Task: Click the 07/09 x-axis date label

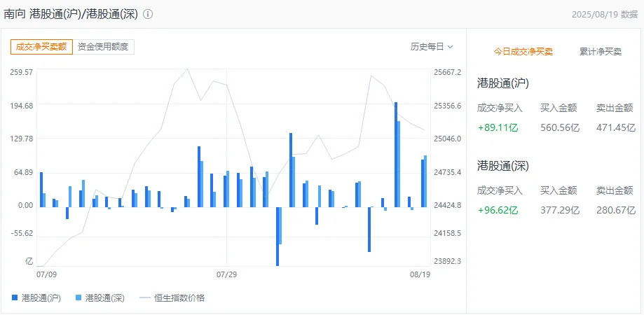Action: point(46,274)
